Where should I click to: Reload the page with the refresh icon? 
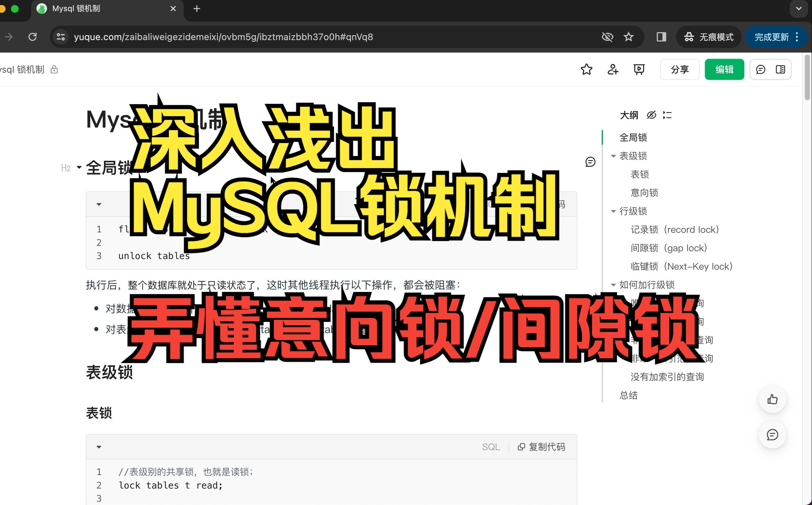[x=33, y=37]
